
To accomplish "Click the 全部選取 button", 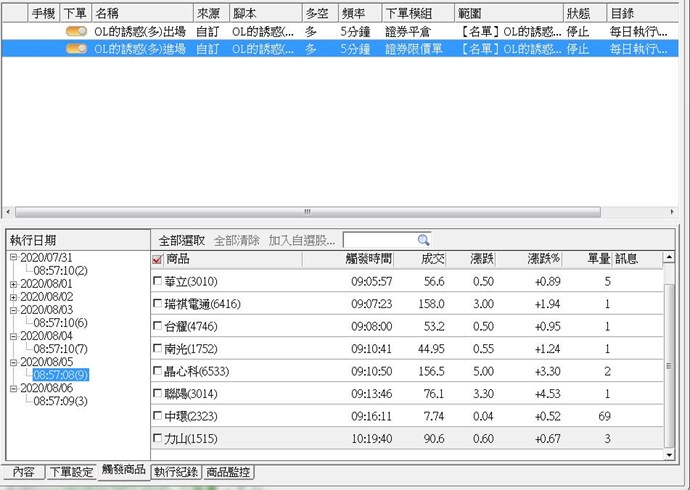I will click(x=182, y=240).
